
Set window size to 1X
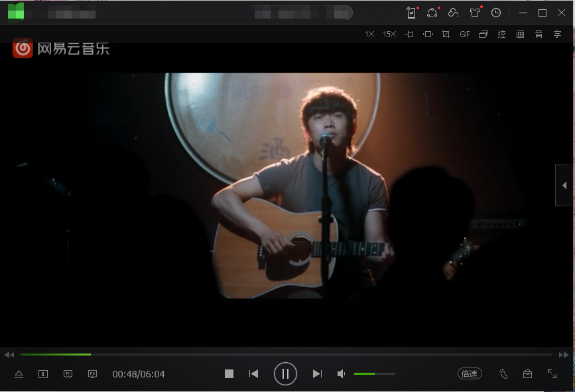369,34
